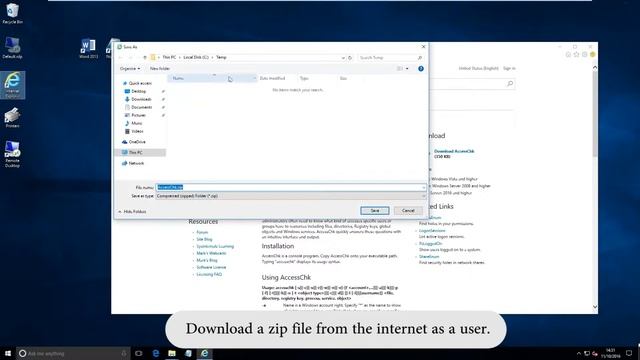Change view with the view options icon
This screenshot has width=640, height=360.
[400, 69]
